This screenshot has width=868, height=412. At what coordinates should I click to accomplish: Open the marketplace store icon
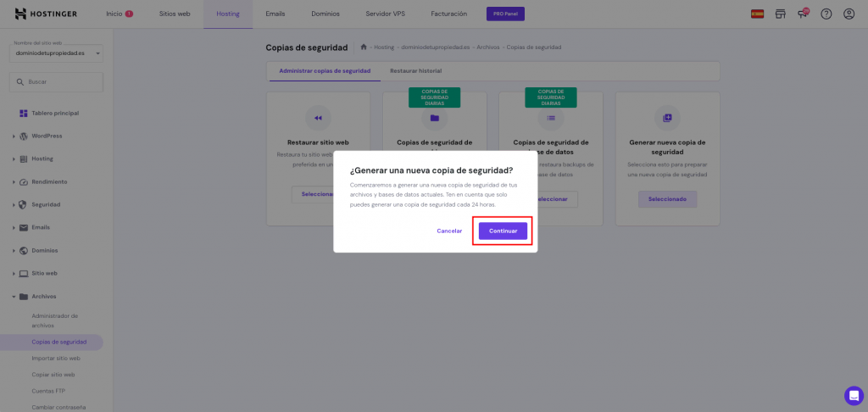781,14
